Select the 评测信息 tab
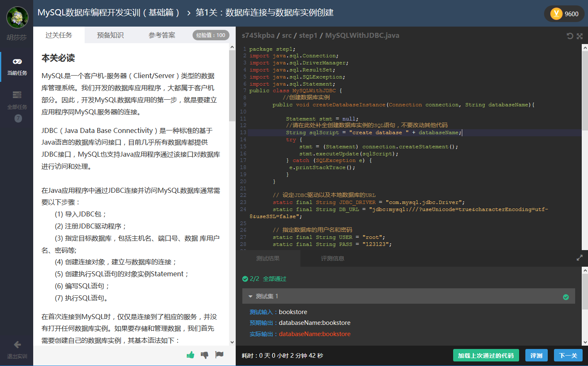 [x=332, y=258]
